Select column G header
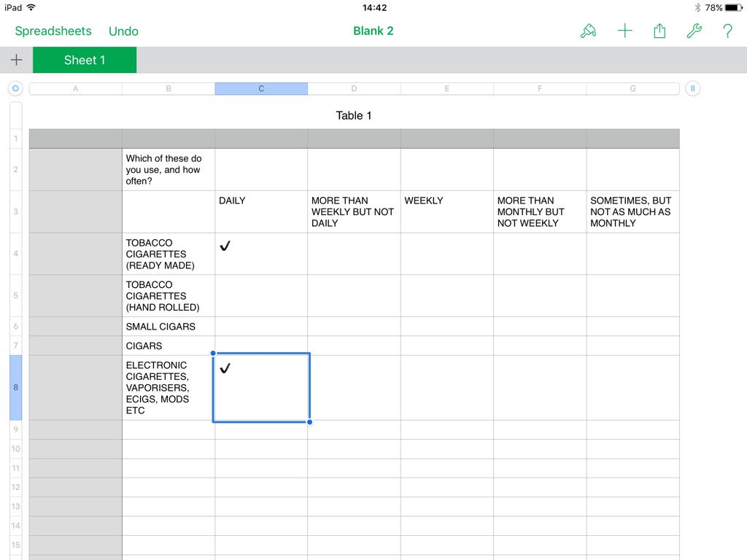Image resolution: width=747 pixels, height=560 pixels. (632, 88)
